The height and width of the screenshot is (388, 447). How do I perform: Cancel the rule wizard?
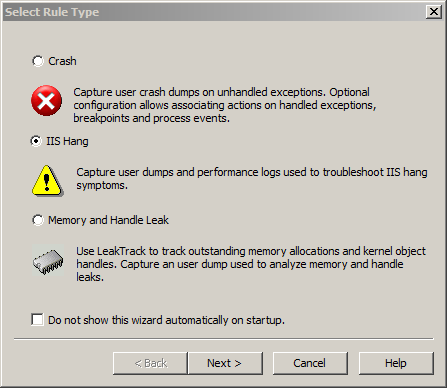click(x=310, y=363)
